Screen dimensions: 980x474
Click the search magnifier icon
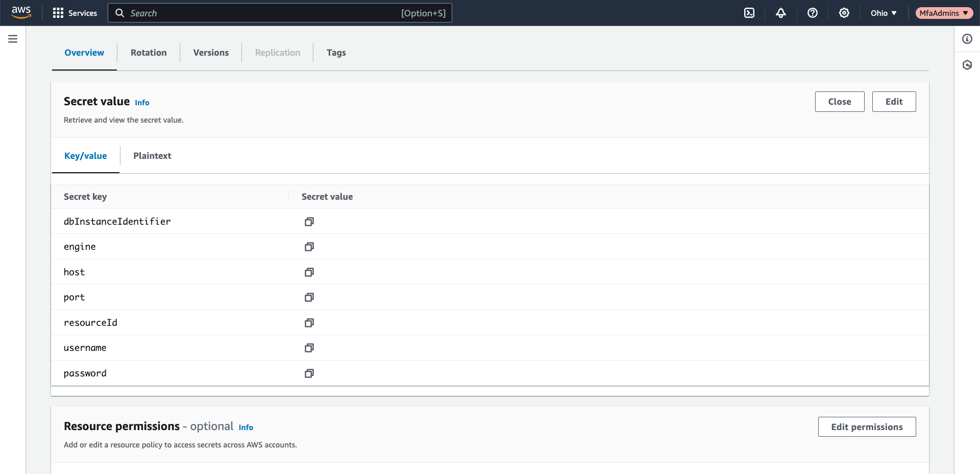coord(120,13)
